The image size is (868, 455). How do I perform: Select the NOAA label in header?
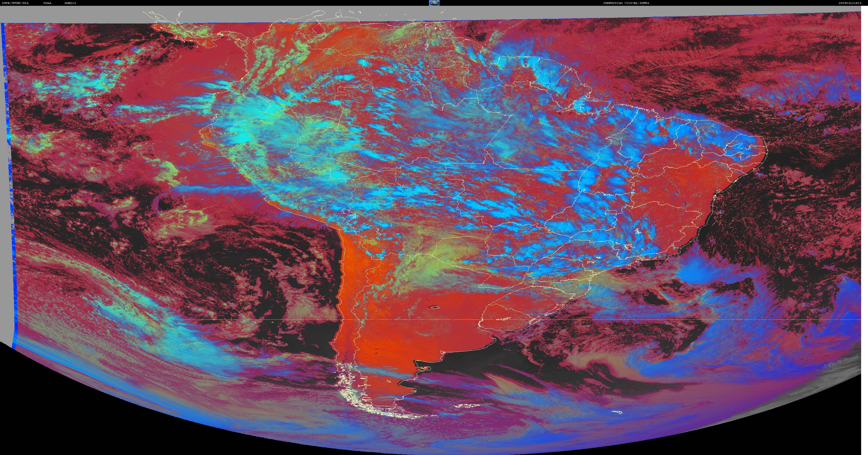48,3
